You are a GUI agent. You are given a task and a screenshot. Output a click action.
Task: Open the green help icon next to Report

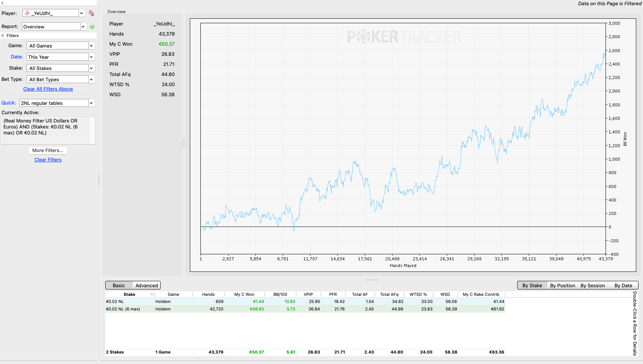[x=92, y=27]
